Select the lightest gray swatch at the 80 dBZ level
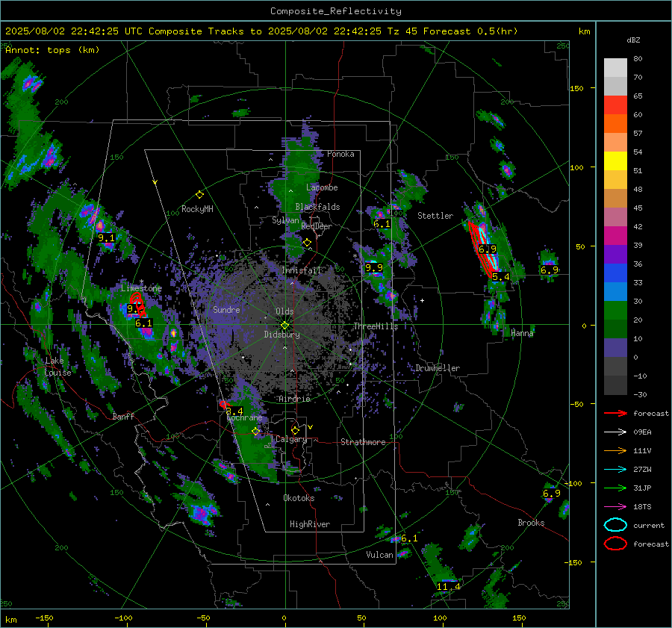This screenshot has width=672, height=628. click(x=615, y=68)
